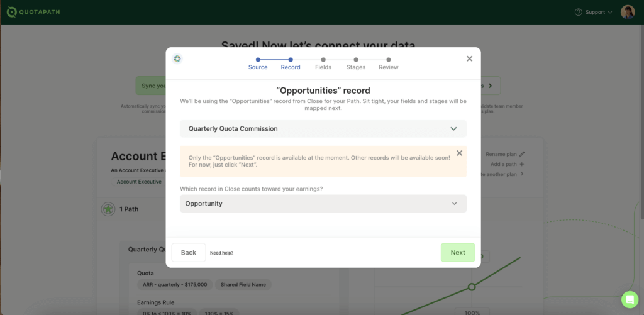This screenshot has width=644, height=315.
Task: Click the Next button
Action: 458,253
